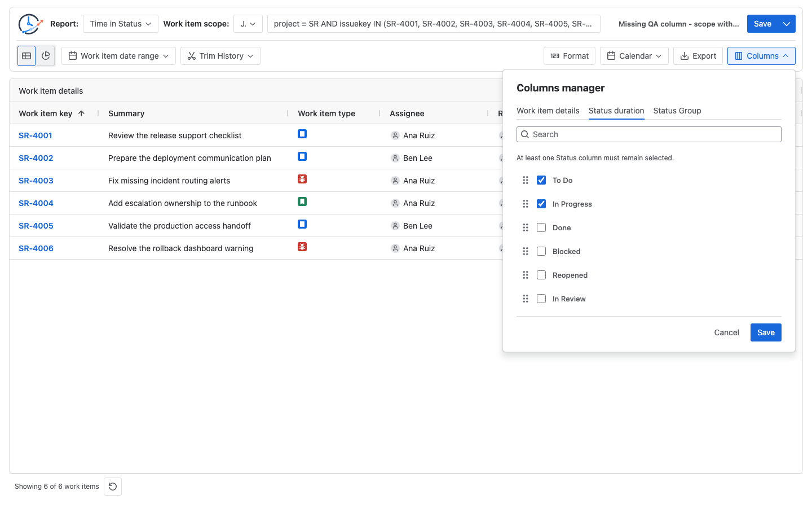Viewport: 812px width, 508px height.
Task: Grab the drag handle for In Review
Action: pyautogui.click(x=526, y=299)
